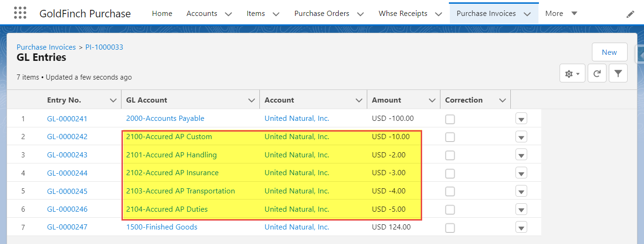The height and width of the screenshot is (244, 644).
Task: Open row actions menu for GL-0000242
Action: tap(521, 137)
